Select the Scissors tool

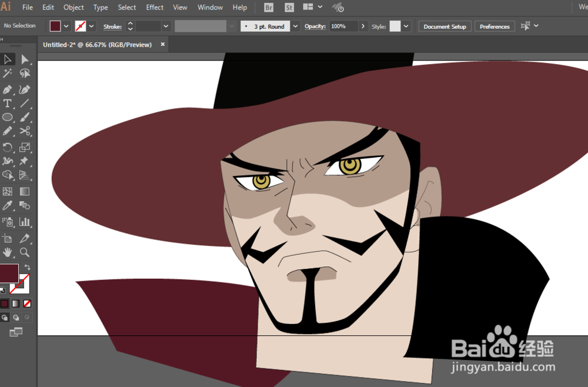tap(25, 131)
